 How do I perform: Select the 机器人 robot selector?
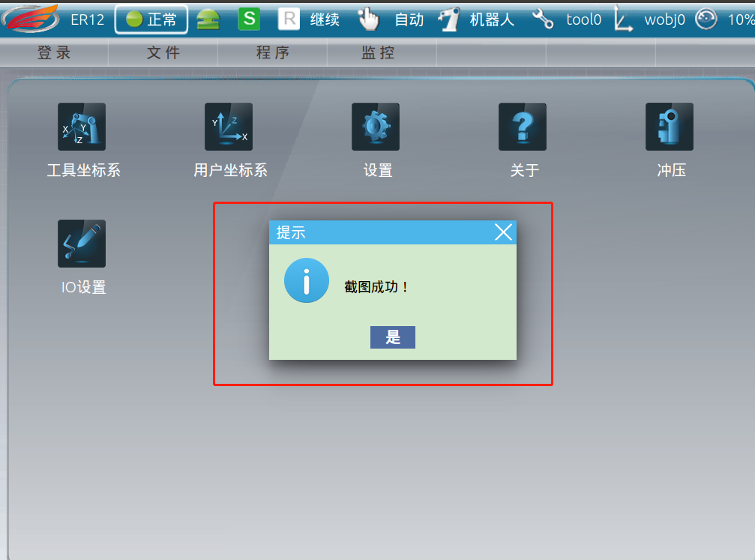click(477, 19)
